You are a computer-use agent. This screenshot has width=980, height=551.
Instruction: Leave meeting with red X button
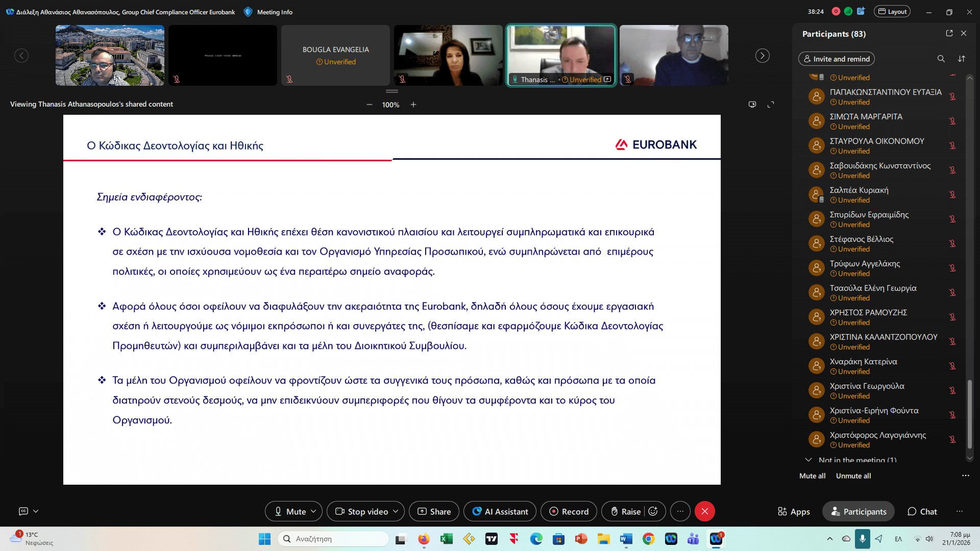coord(705,511)
